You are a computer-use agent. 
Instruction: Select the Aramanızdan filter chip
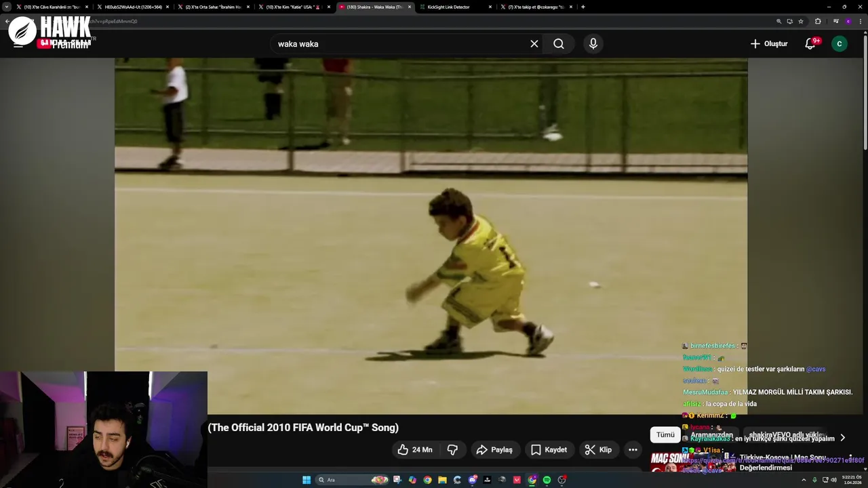click(x=711, y=434)
